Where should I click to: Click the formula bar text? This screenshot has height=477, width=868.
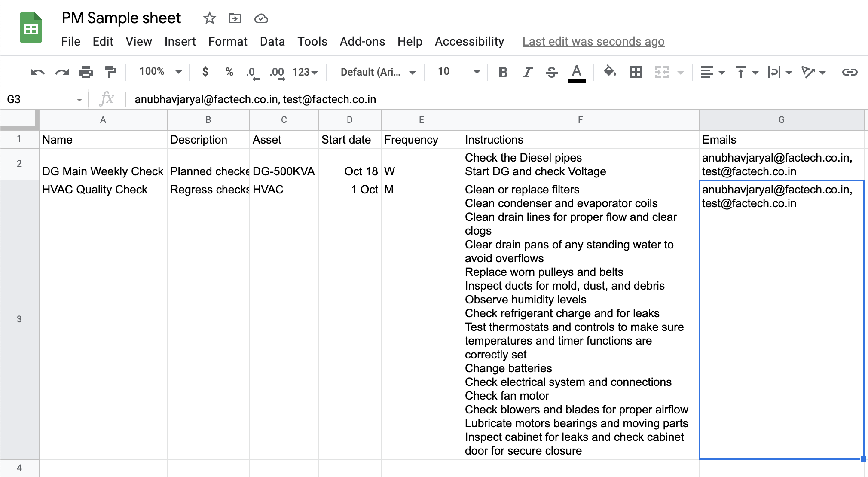(255, 100)
